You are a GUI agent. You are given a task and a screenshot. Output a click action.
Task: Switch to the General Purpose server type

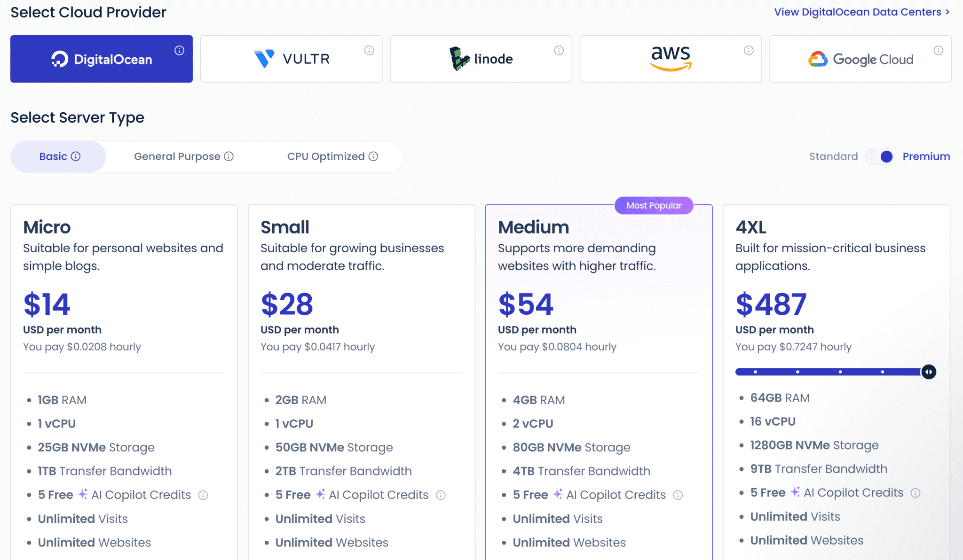(177, 156)
